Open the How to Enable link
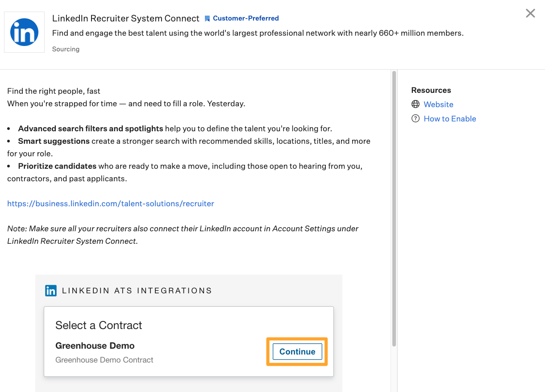 click(450, 119)
